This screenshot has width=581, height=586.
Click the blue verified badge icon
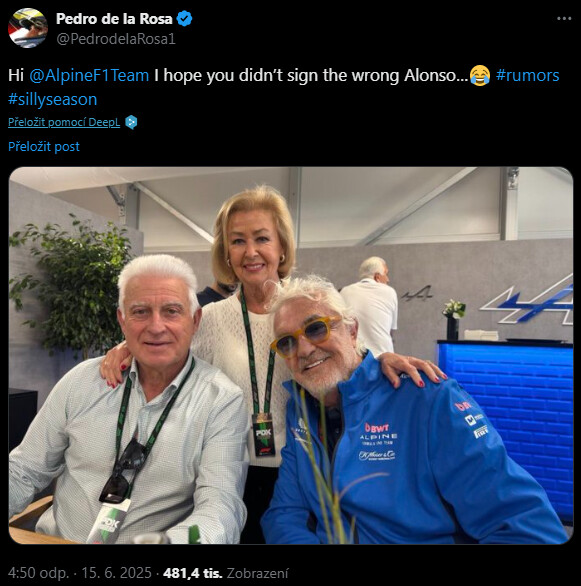click(184, 19)
